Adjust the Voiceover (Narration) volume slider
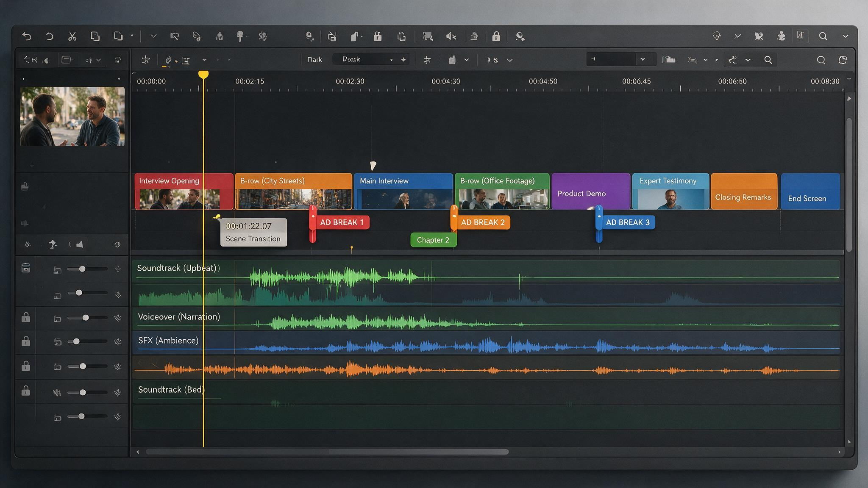The image size is (868, 488). [x=88, y=318]
